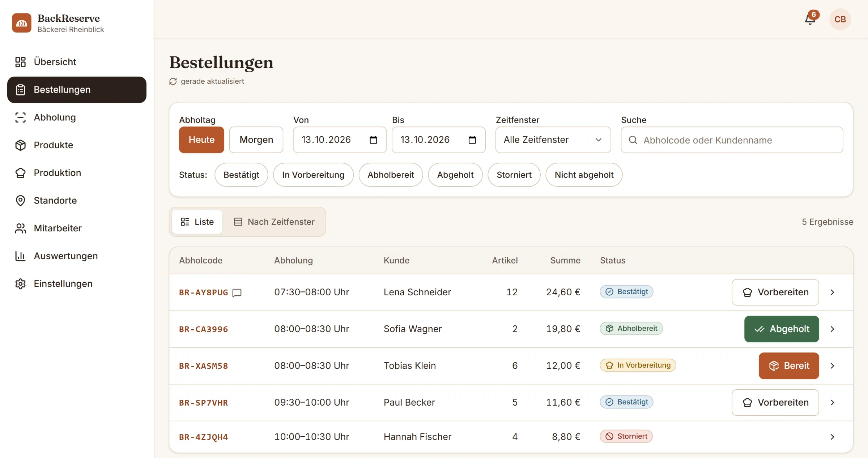Navigate to Produkte
Viewport: 868px width, 458px height.
(77, 145)
